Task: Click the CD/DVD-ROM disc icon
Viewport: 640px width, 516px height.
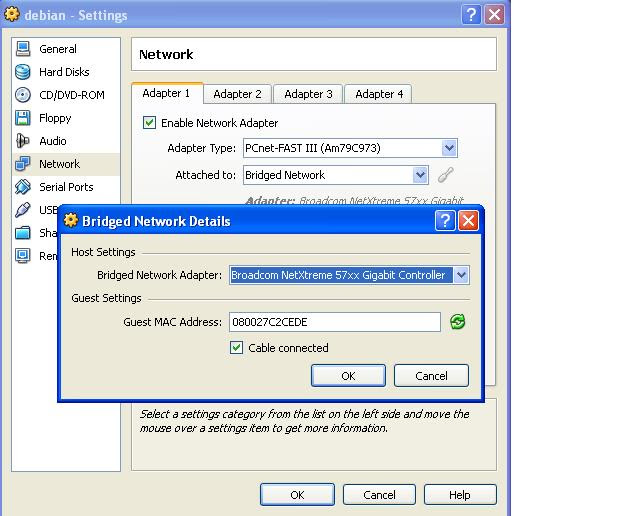Action: [x=23, y=95]
